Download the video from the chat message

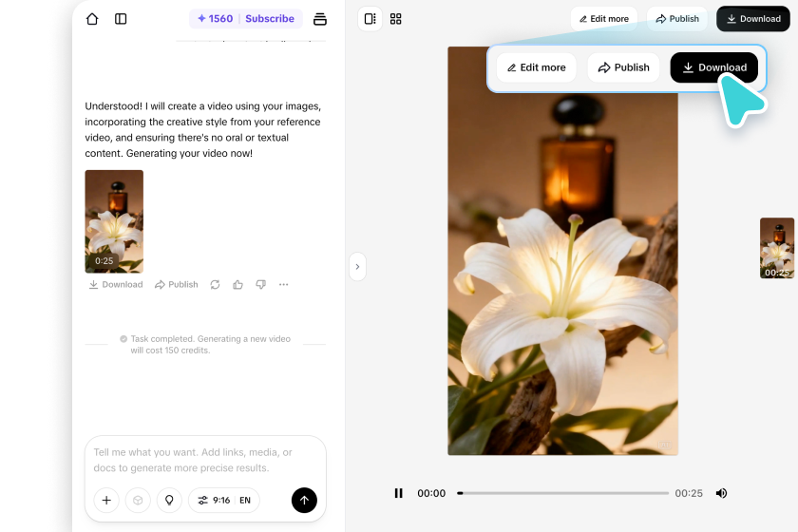(116, 285)
